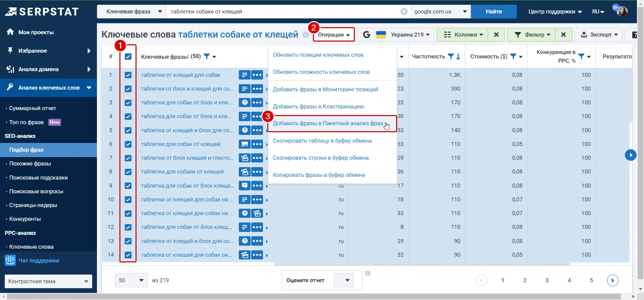Uncheck the checkbox for row 9
This screenshot has height=300, width=644.
(128, 186)
